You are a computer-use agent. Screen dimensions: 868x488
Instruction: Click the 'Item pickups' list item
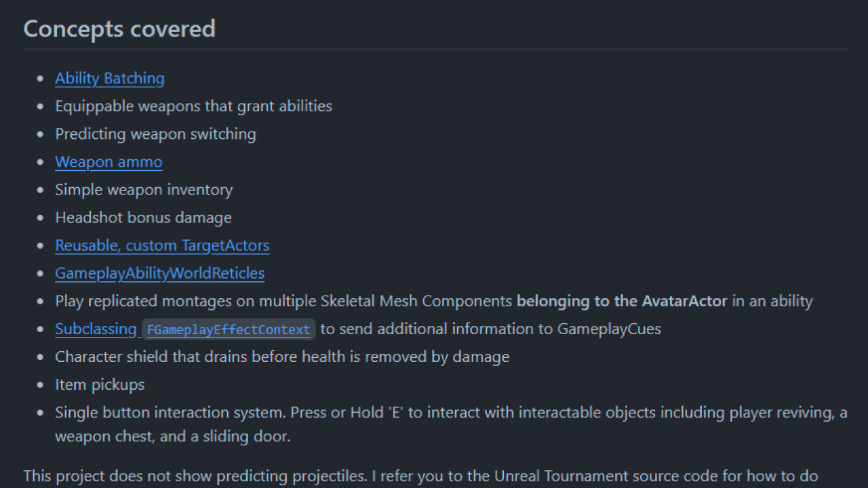100,384
